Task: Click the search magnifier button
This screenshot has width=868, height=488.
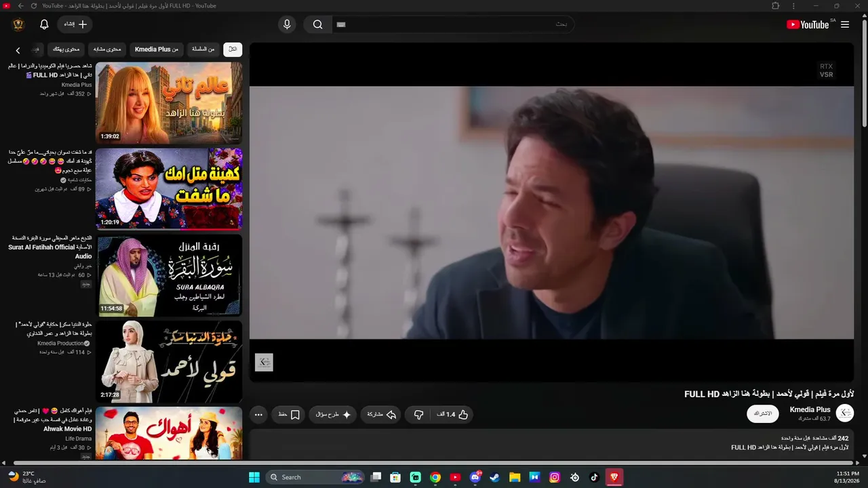Action: pos(317,24)
